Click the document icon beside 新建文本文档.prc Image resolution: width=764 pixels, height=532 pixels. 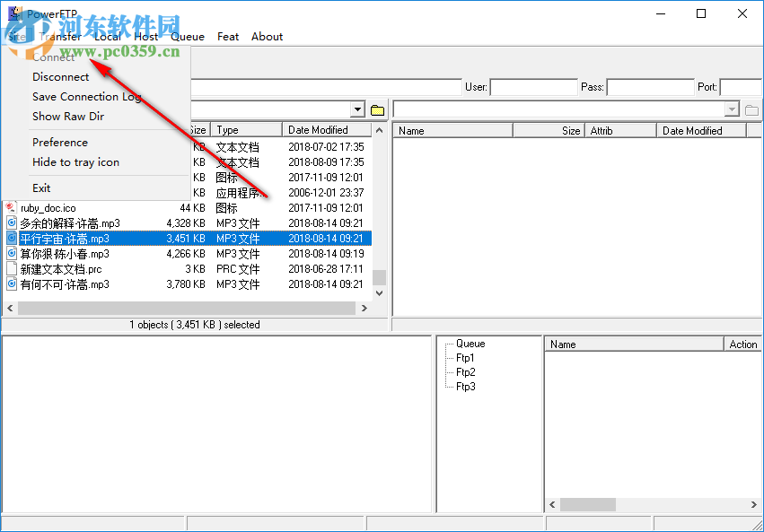tap(10, 268)
